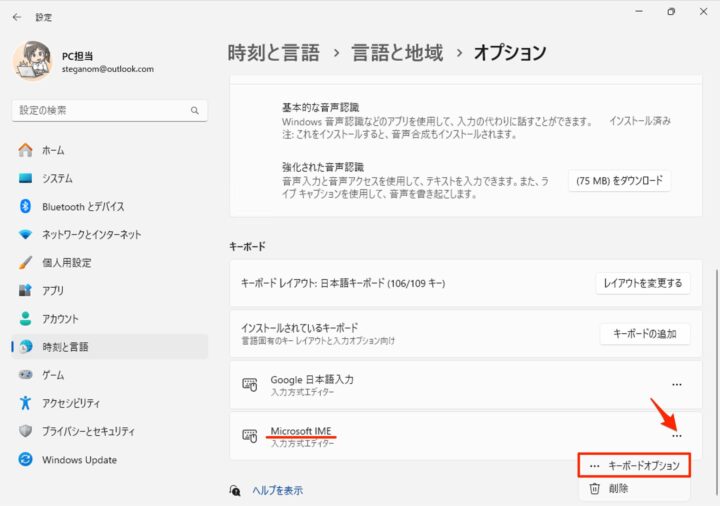
Task: Open the ホーム home icon in sidebar
Action: (x=25, y=150)
